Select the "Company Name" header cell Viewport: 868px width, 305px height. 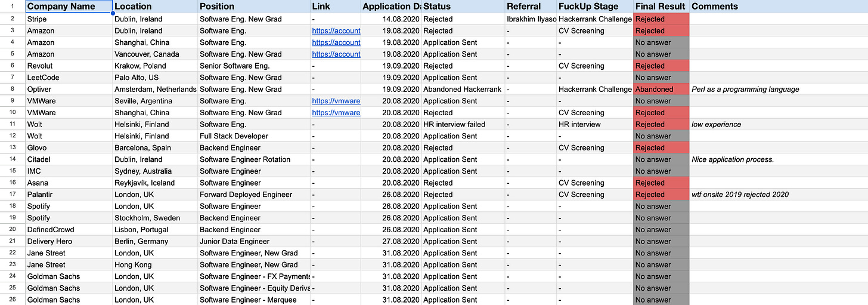click(x=69, y=7)
